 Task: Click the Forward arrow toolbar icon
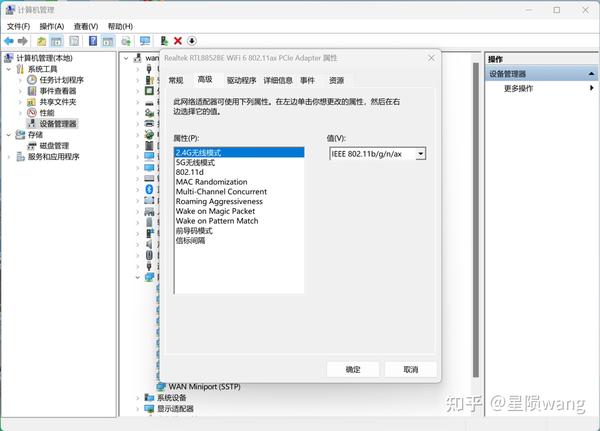(x=23, y=41)
